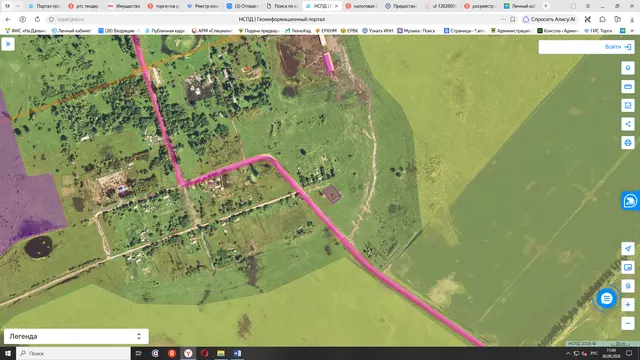Click the share map icon

[x=628, y=124]
